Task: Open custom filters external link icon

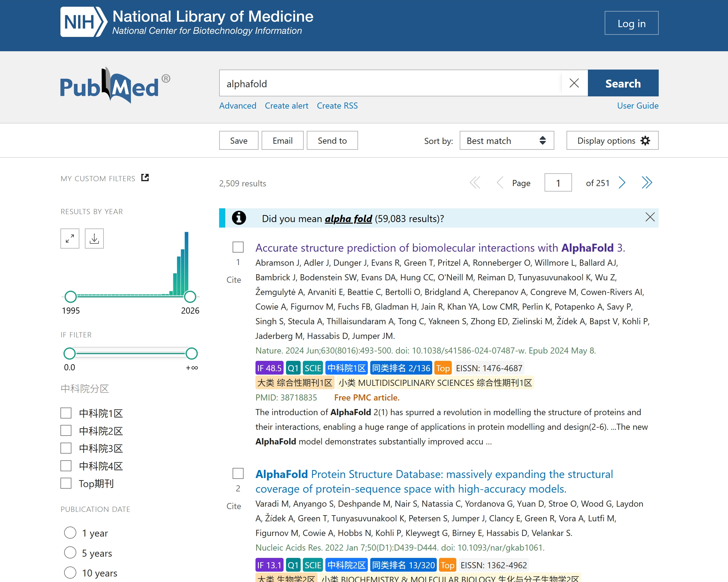Action: click(x=145, y=178)
